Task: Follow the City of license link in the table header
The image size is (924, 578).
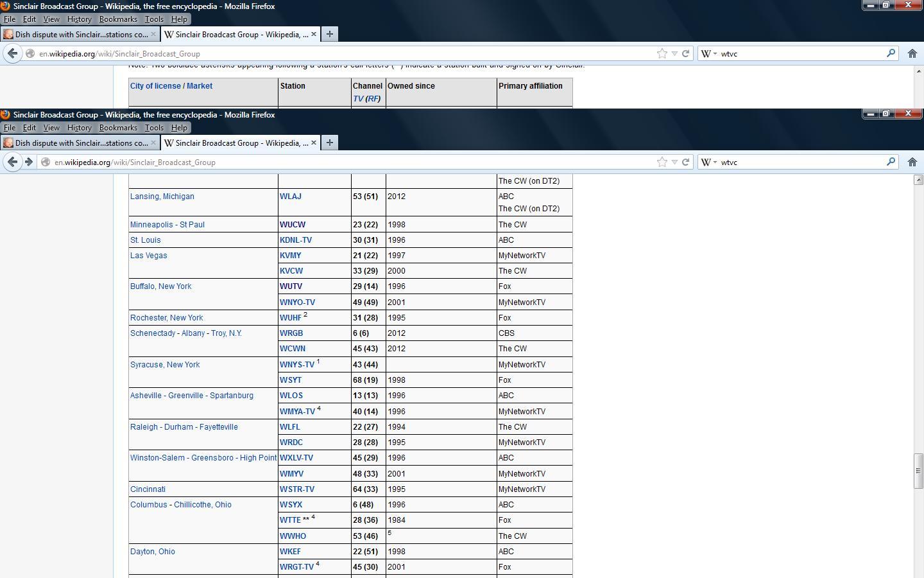Action: coord(155,86)
